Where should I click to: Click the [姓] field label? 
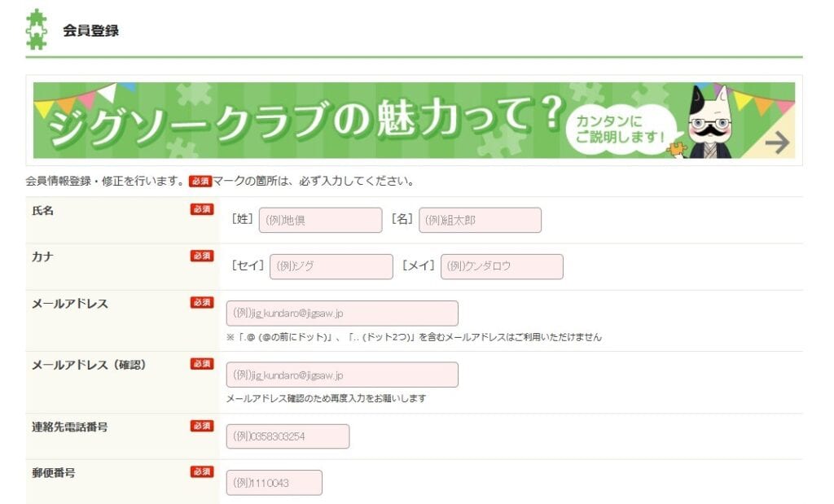242,219
